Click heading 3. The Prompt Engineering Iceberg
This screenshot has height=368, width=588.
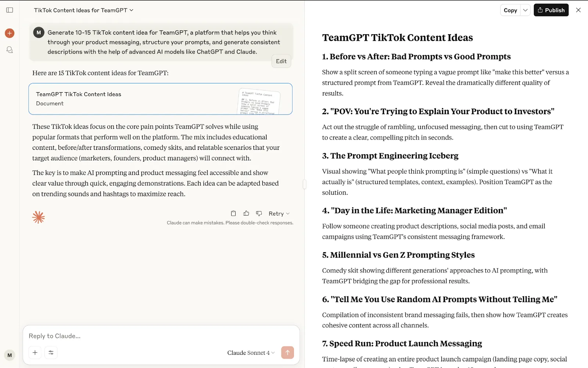tap(390, 156)
